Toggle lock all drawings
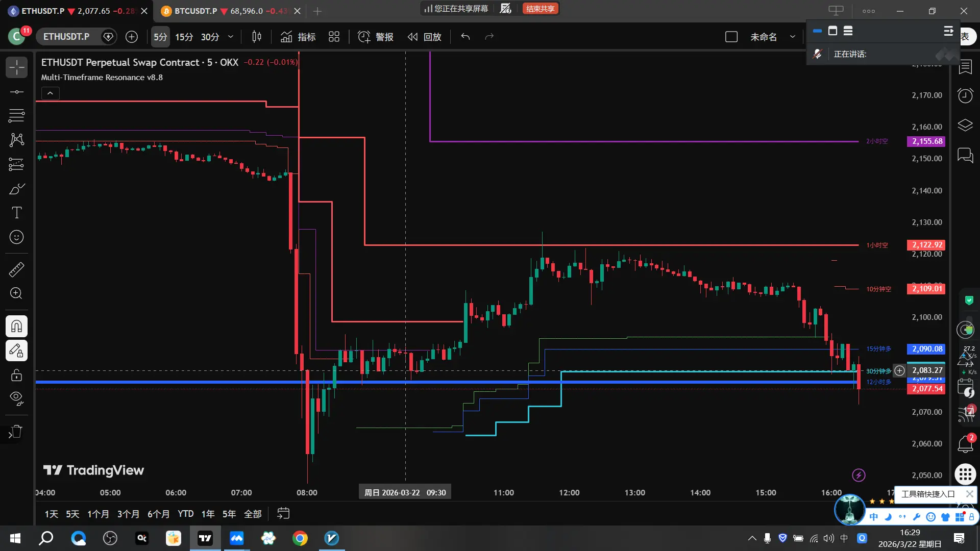Image resolution: width=980 pixels, height=551 pixels. pyautogui.click(x=16, y=375)
